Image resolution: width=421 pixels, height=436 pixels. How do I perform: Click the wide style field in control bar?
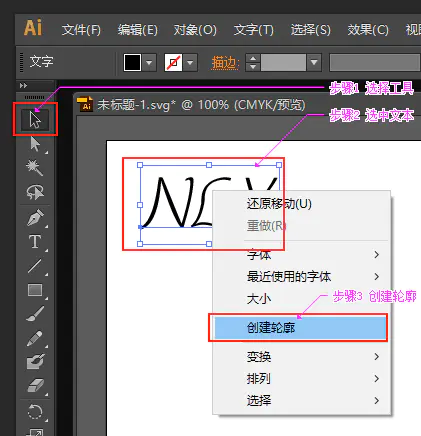coord(375,62)
